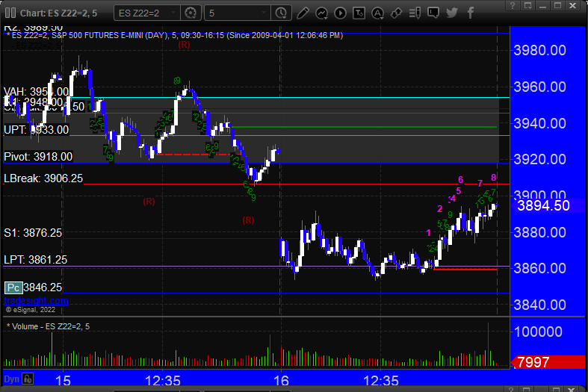
Task: Click the 15 date label on time axis
Action: pyautogui.click(x=63, y=381)
